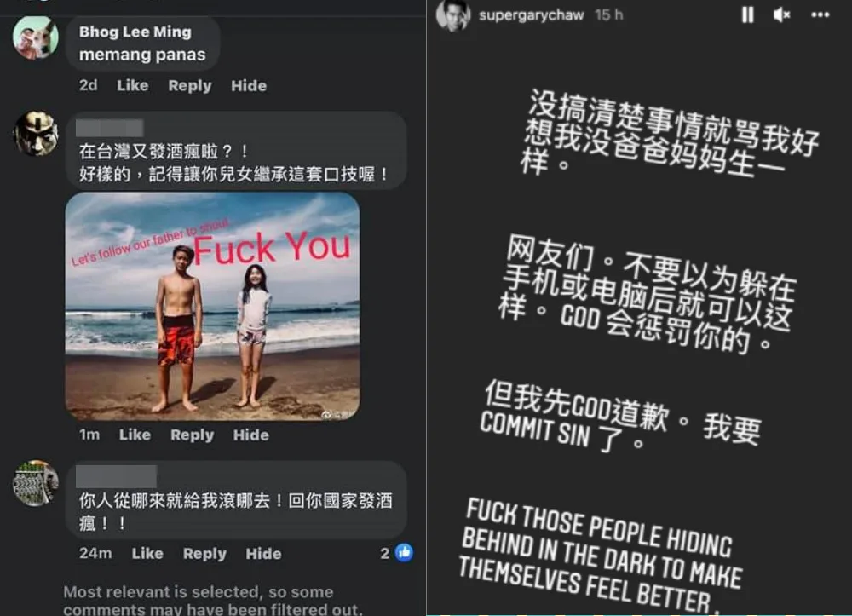Open the supergarychaw username link
The image size is (852, 616).
(531, 14)
